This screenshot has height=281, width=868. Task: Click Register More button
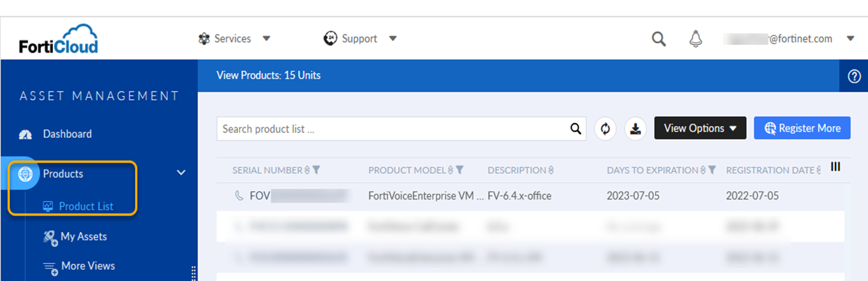(x=802, y=128)
